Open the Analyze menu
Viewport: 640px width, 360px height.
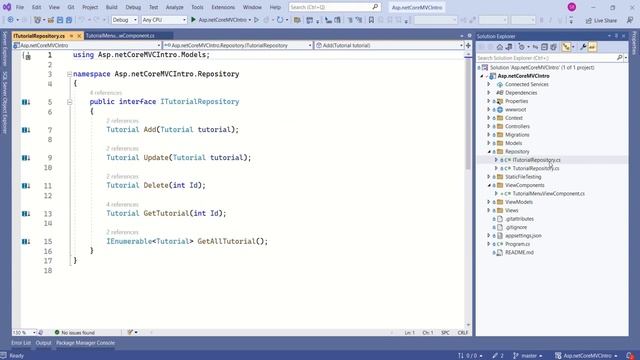tap(174, 7)
